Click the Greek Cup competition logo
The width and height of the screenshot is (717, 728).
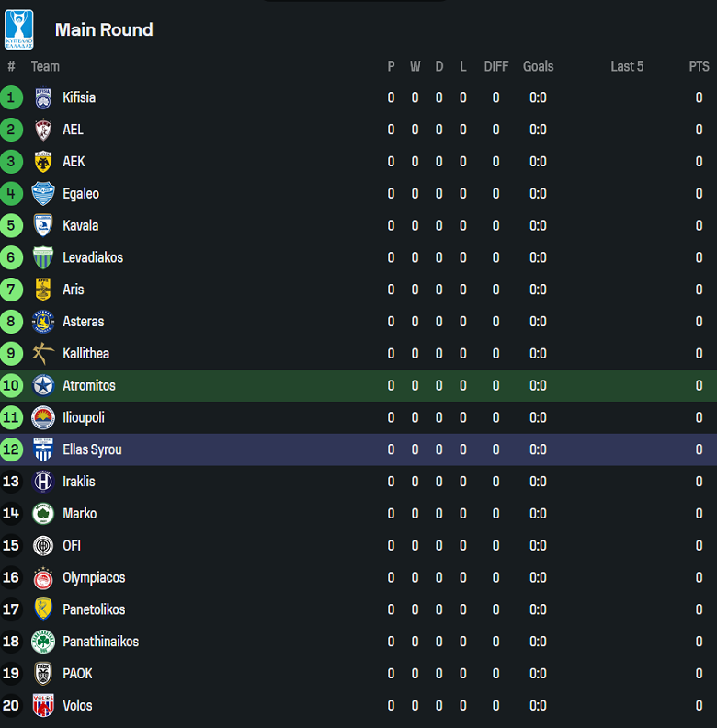coord(18,28)
